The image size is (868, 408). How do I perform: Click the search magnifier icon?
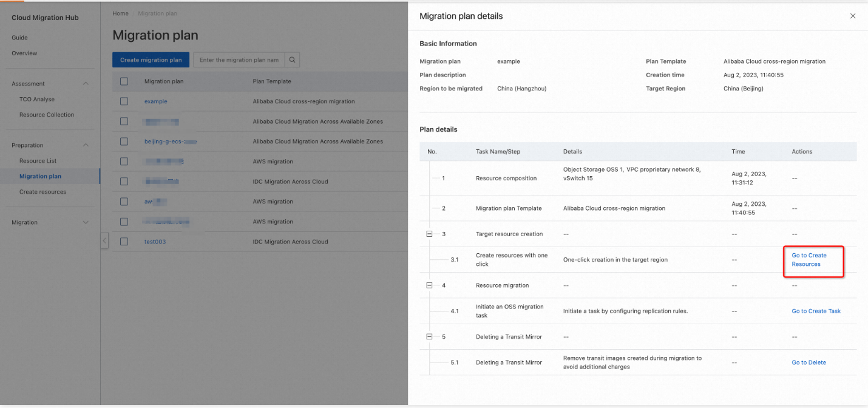point(292,60)
